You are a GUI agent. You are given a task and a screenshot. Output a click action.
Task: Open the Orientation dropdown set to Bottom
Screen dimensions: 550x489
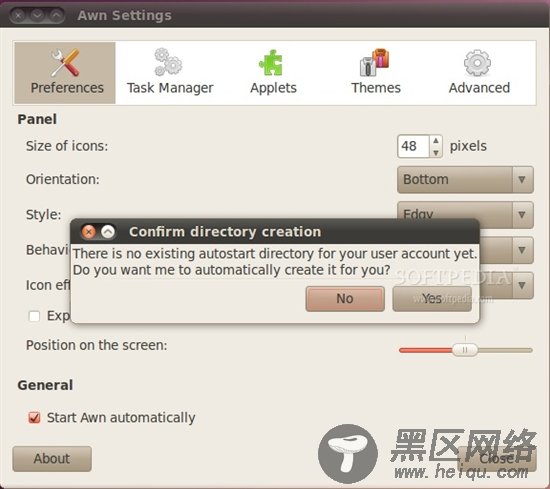pos(465,180)
